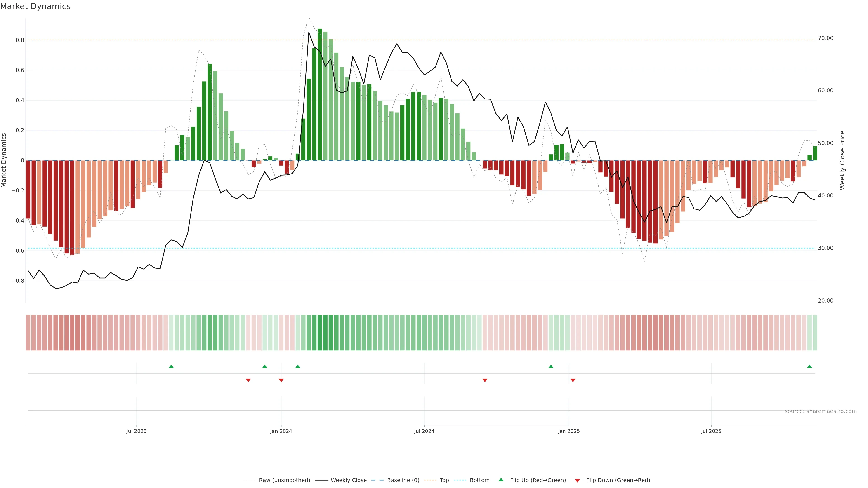Click the latest green flip-up marker near chart end
This screenshot has height=488, width=868.
[x=809, y=366]
